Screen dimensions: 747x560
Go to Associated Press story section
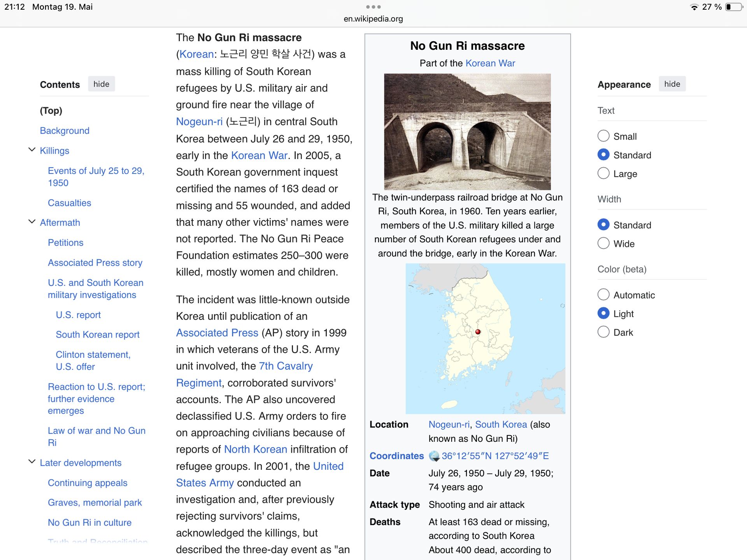[x=95, y=263]
